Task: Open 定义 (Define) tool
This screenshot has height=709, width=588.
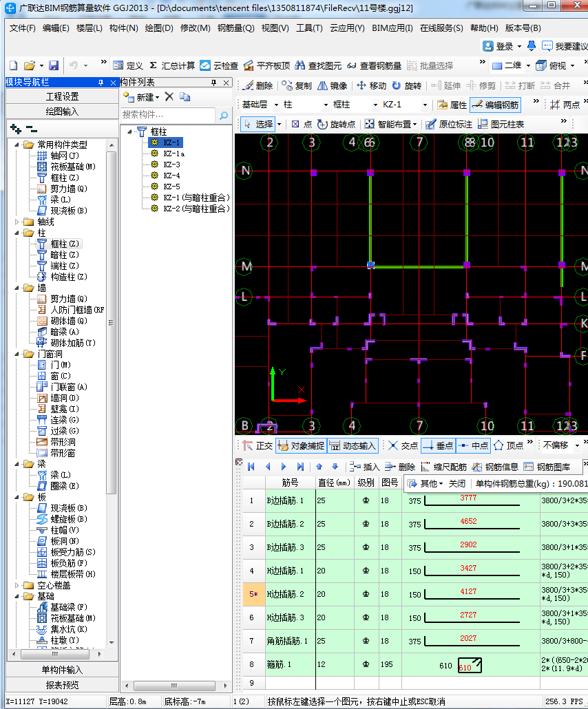Action: 128,65
